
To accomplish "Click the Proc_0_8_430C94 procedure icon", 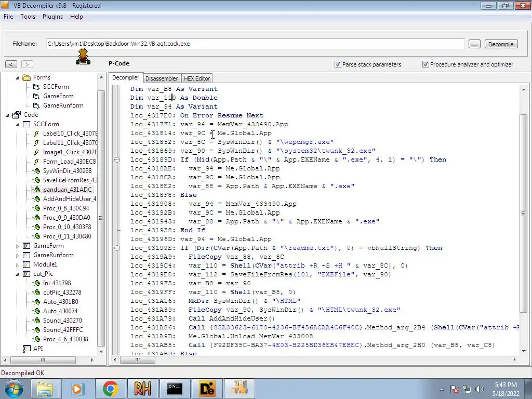I will pyautogui.click(x=36, y=208).
